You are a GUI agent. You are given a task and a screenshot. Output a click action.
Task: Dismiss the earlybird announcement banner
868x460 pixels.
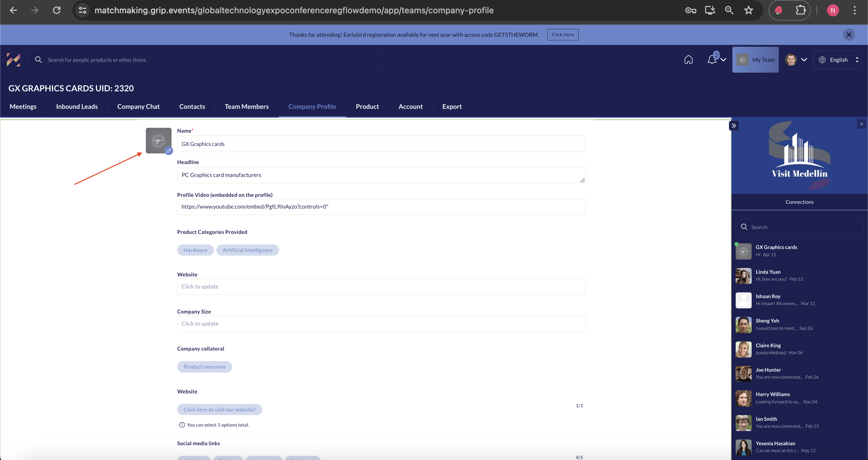click(849, 35)
